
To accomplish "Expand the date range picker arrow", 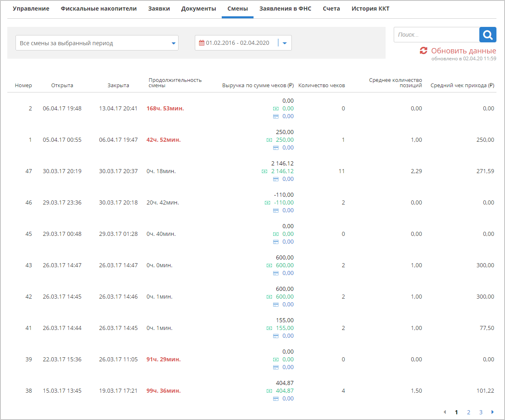I will 284,43.
